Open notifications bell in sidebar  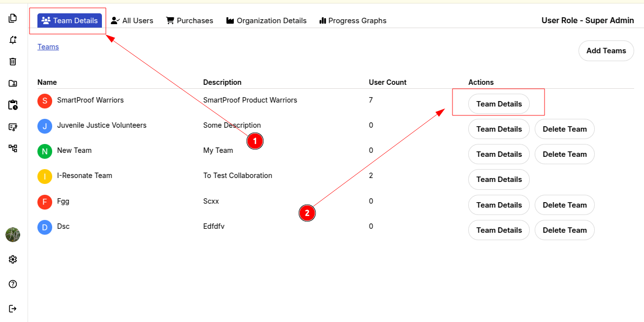[13, 40]
